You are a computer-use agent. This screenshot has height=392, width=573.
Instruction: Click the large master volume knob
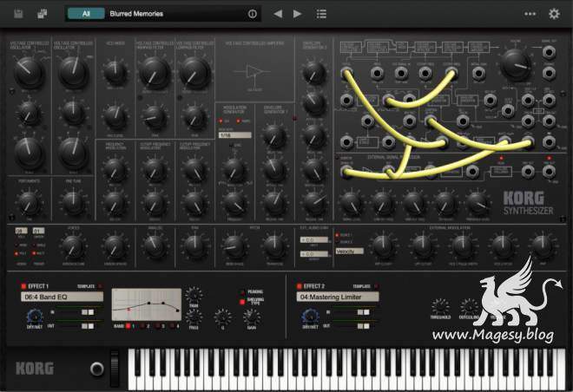[x=516, y=65]
